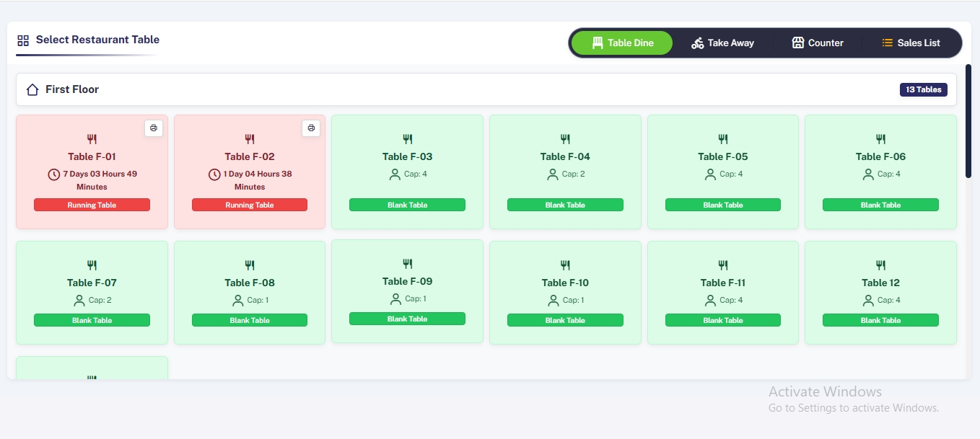Click the 7 Days 03 Hours 49 Minutes text
Image resolution: width=980 pixels, height=439 pixels.
pos(100,180)
